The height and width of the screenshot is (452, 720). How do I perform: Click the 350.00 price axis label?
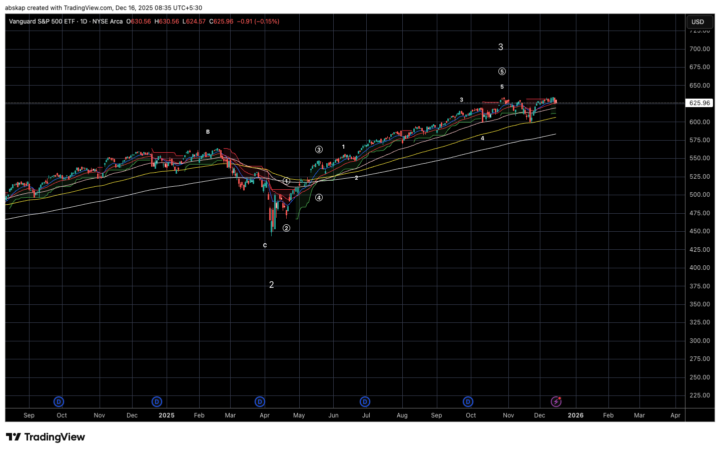point(700,304)
